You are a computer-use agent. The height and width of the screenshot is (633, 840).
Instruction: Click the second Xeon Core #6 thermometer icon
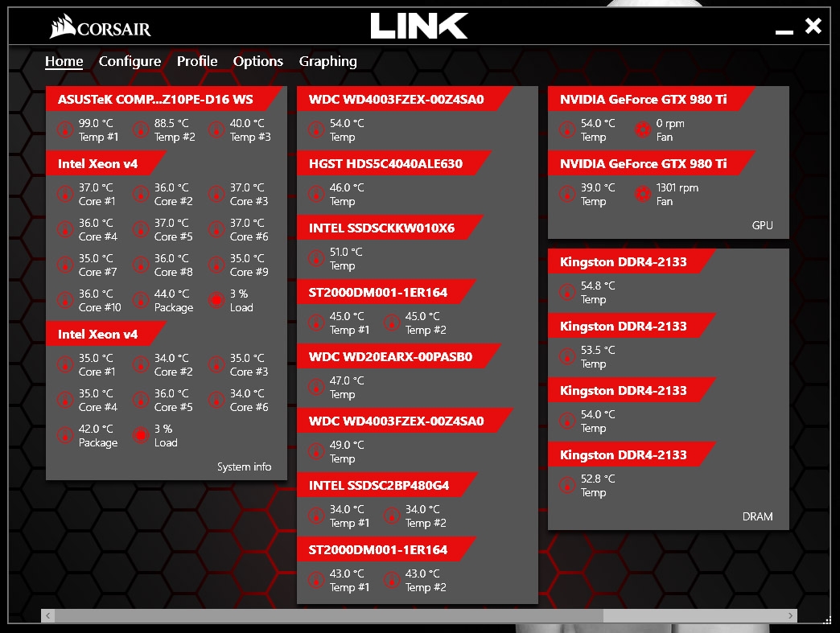[x=216, y=400]
